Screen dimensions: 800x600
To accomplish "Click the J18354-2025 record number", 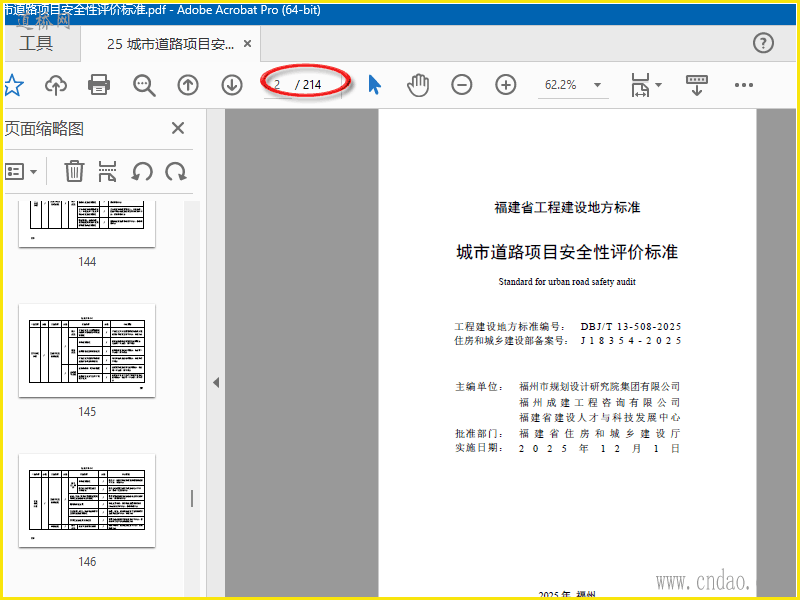I will 631,341.
